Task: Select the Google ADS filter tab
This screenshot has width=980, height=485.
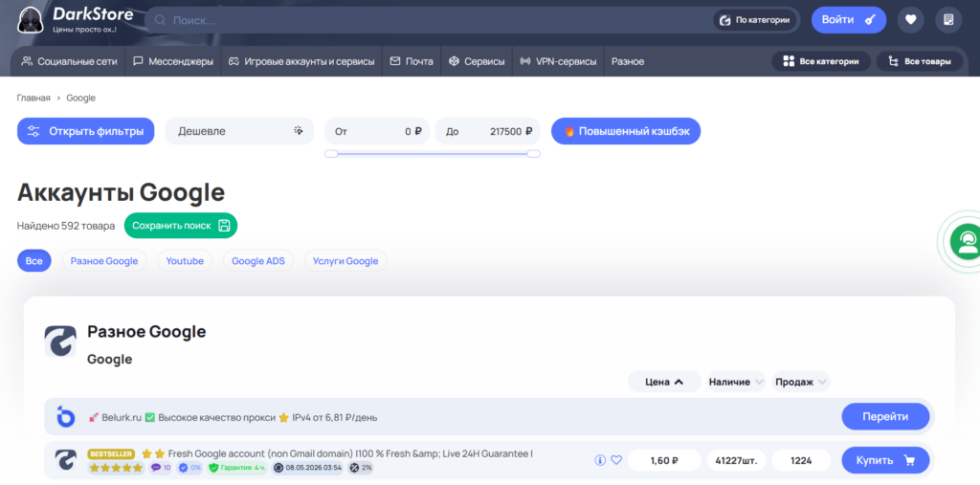Action: 258,260
